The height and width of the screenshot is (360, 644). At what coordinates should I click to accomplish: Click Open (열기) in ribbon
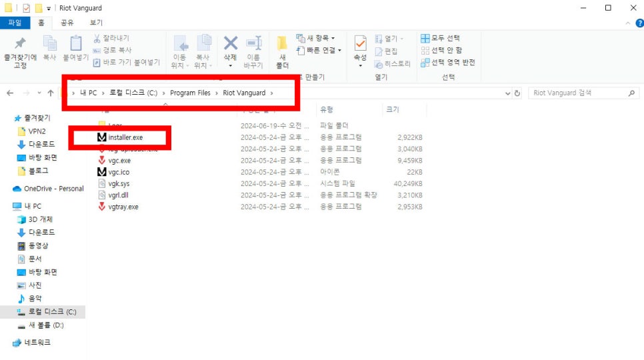tap(389, 39)
